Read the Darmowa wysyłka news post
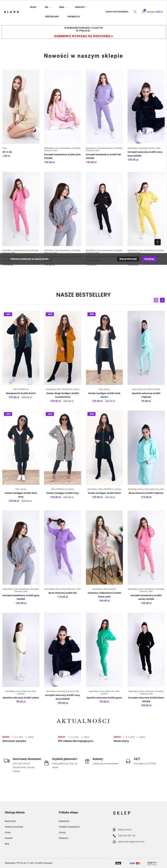 14,741
